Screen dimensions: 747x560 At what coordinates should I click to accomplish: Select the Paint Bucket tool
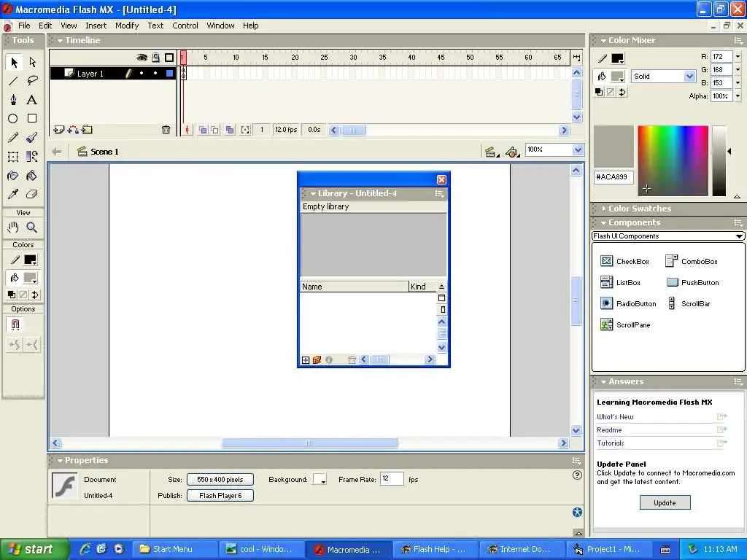click(32, 176)
